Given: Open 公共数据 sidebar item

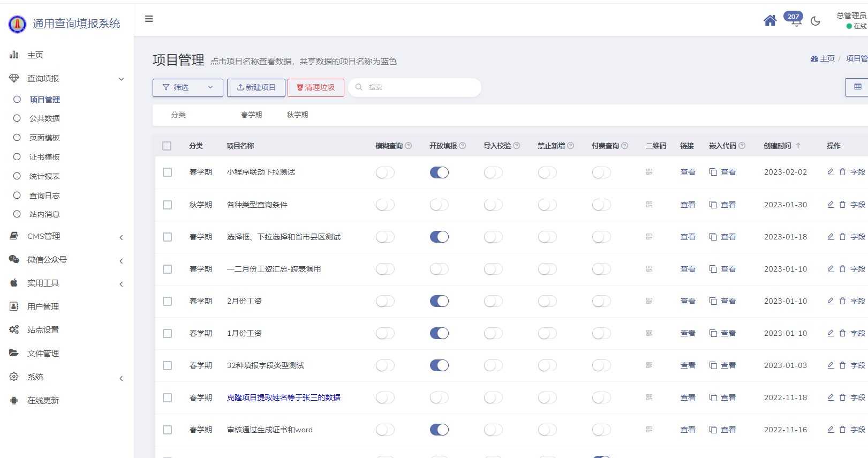Looking at the screenshot, I should pos(44,118).
